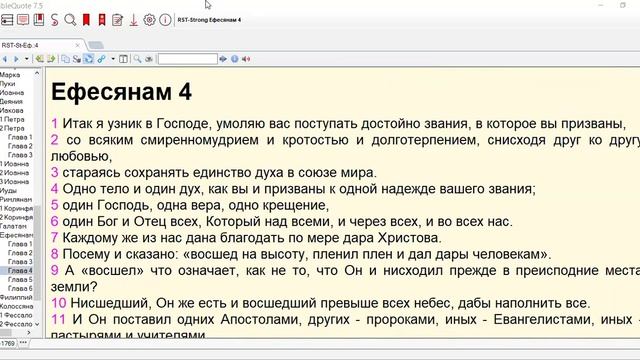This screenshot has height=360, width=640.
Task: Open the red Strong's numbers S icon
Action: pos(55,20)
